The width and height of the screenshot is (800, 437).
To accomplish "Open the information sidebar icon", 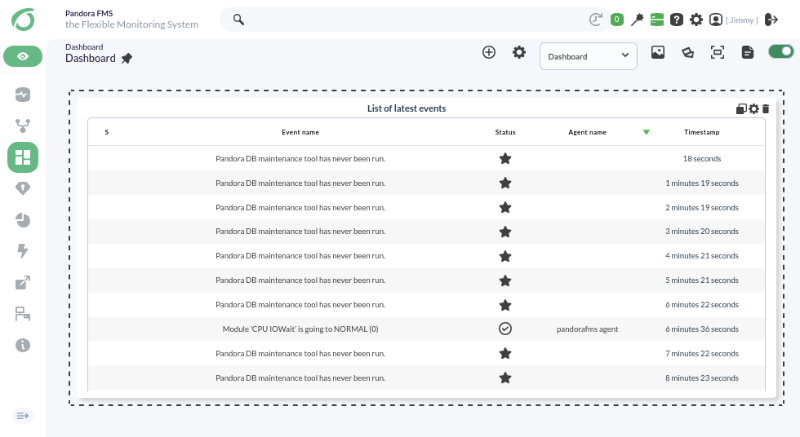I will (x=22, y=345).
